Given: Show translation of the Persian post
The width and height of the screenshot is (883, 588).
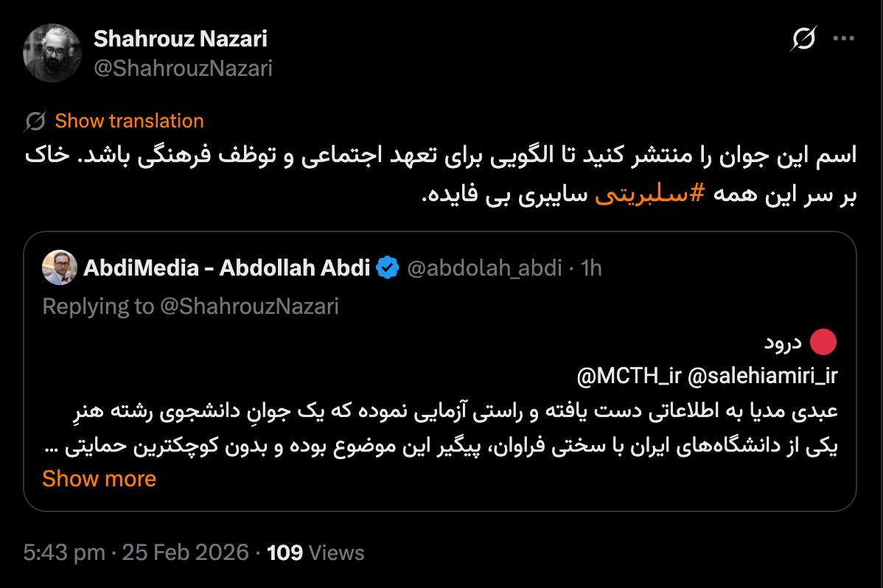Looking at the screenshot, I should (x=129, y=121).
